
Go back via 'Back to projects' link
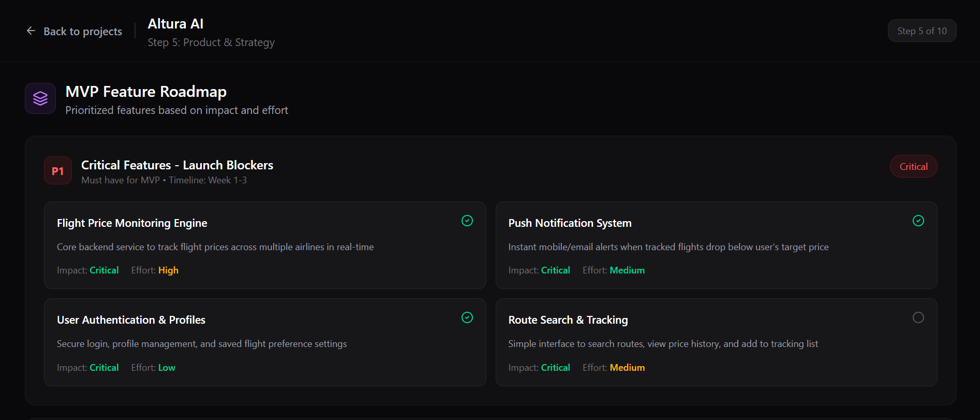click(74, 31)
